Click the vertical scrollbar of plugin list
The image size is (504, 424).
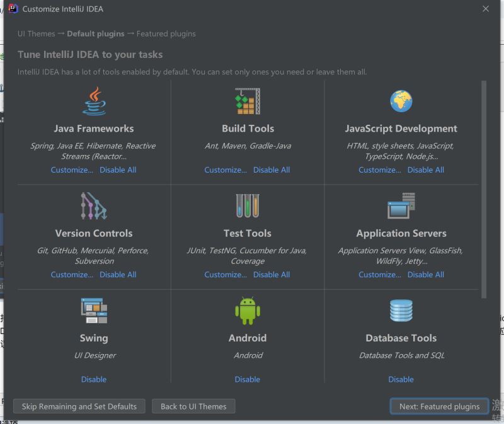pyautogui.click(x=484, y=189)
